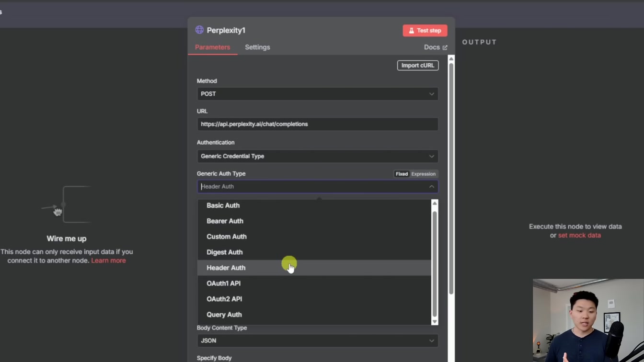Open the Method dropdown showing POST
The width and height of the screenshot is (644, 362).
point(318,94)
